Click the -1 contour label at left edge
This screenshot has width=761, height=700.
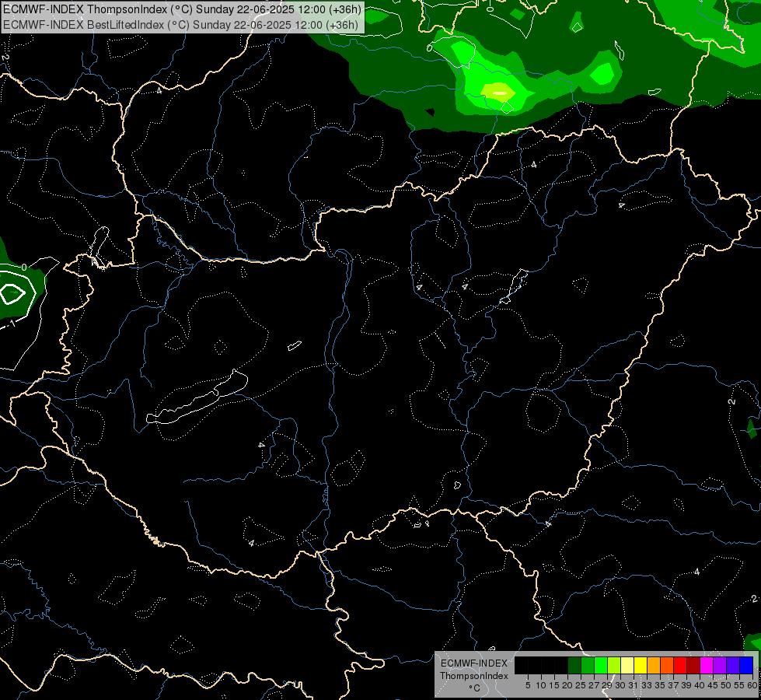pyautogui.click(x=12, y=323)
